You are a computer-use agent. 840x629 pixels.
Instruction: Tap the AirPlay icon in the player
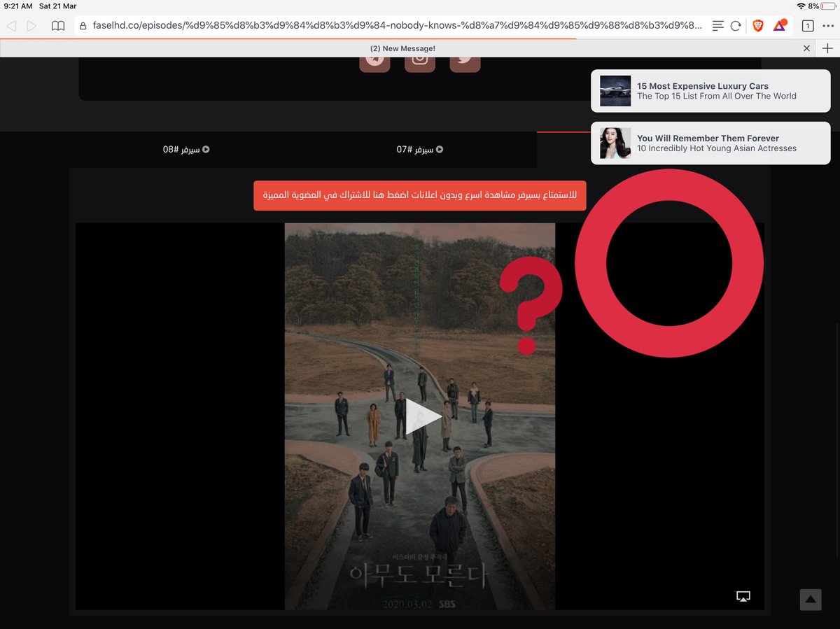click(743, 596)
